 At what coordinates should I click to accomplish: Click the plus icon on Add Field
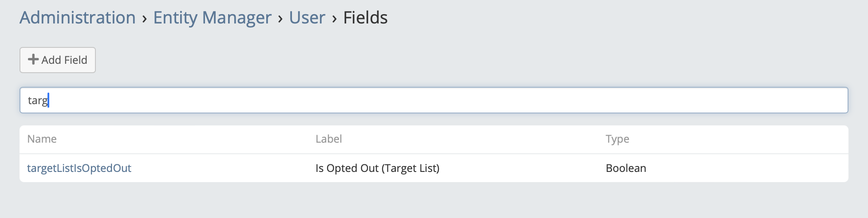[33, 59]
